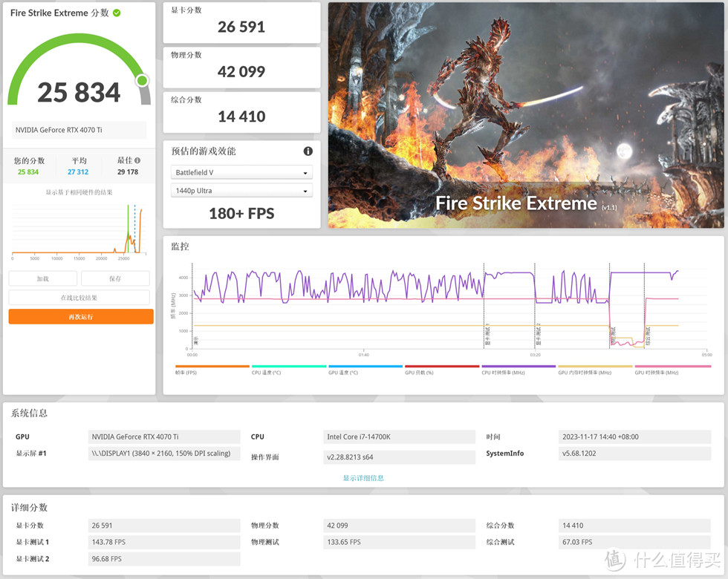Click the \\.\DISPLAY1 display info field
This screenshot has width=728, height=579.
click(x=164, y=454)
